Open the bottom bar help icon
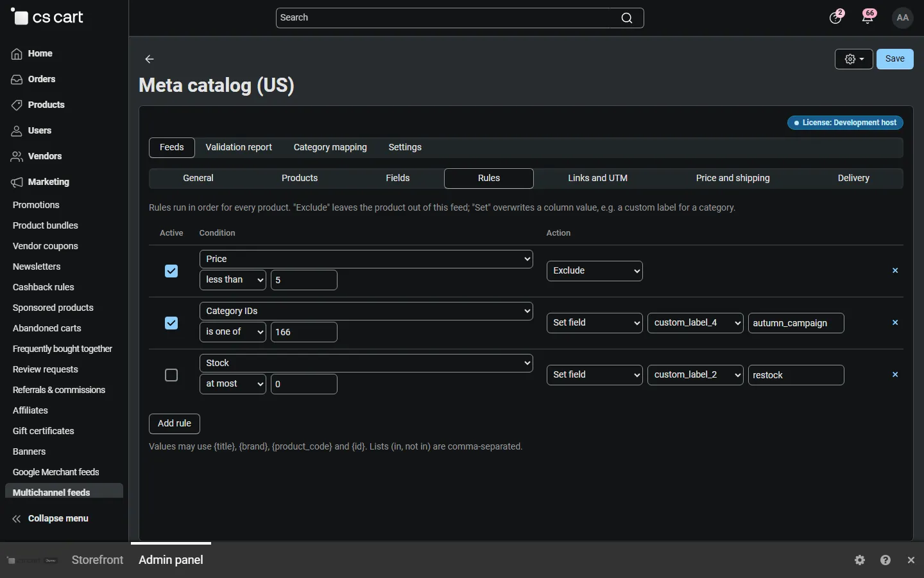Image resolution: width=924 pixels, height=578 pixels. [x=886, y=560]
